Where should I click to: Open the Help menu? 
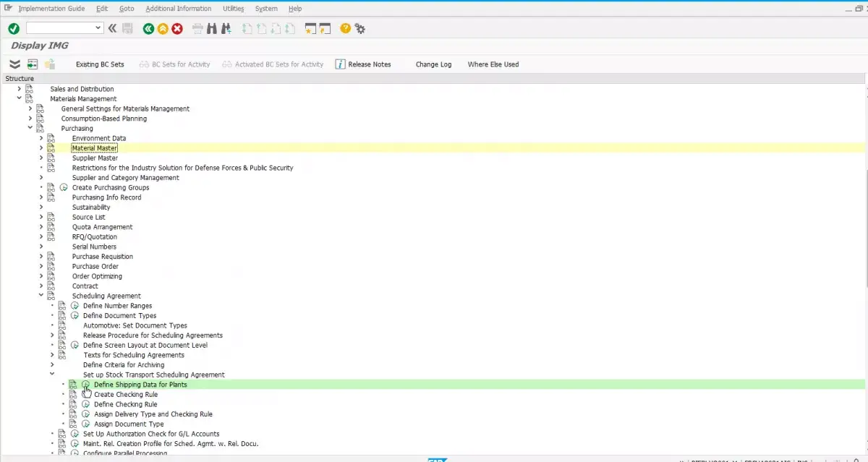[295, 9]
